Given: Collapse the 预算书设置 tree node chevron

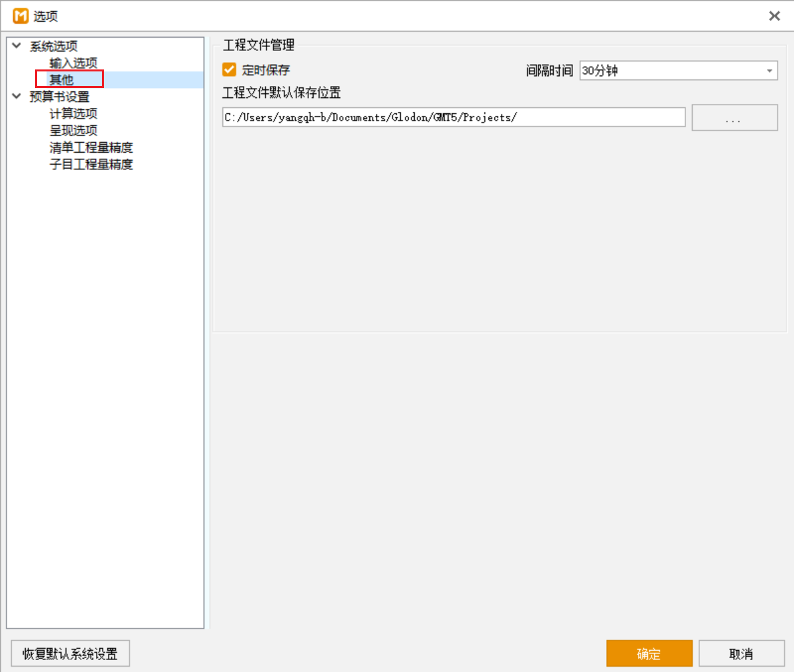Looking at the screenshot, I should click(17, 97).
